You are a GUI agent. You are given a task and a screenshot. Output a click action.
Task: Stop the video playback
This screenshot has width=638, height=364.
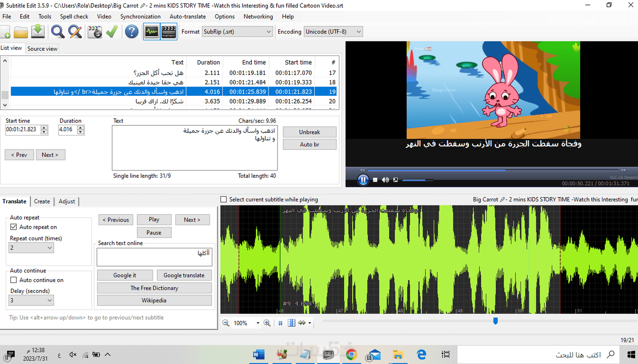(x=375, y=180)
